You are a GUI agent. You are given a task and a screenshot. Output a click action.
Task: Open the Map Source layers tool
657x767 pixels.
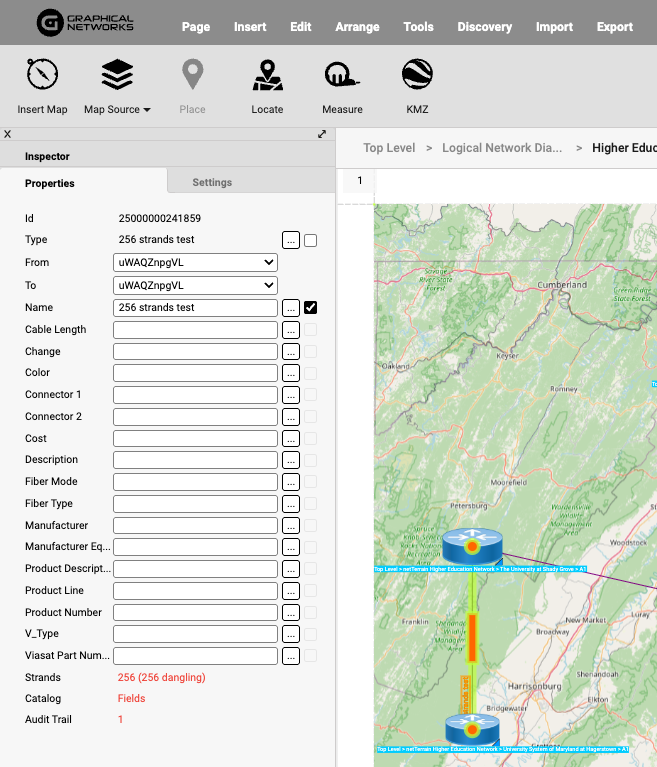(117, 75)
